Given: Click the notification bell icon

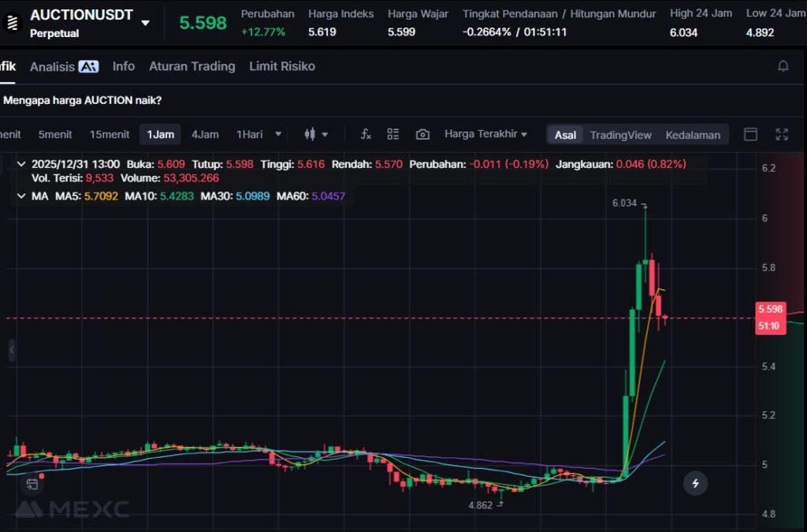Looking at the screenshot, I should (x=783, y=66).
